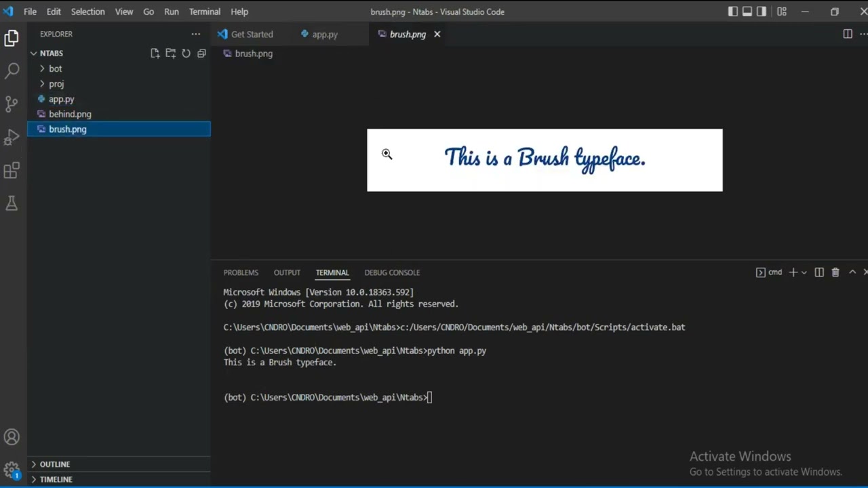This screenshot has height=488, width=868.
Task: Open the Terminal menu
Action: click(205, 12)
